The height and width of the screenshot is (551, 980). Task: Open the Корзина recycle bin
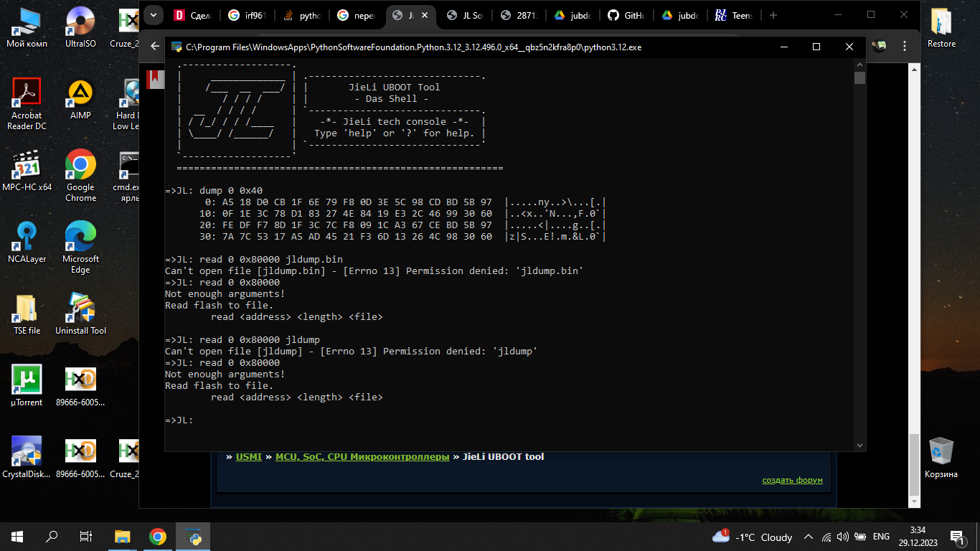(941, 458)
